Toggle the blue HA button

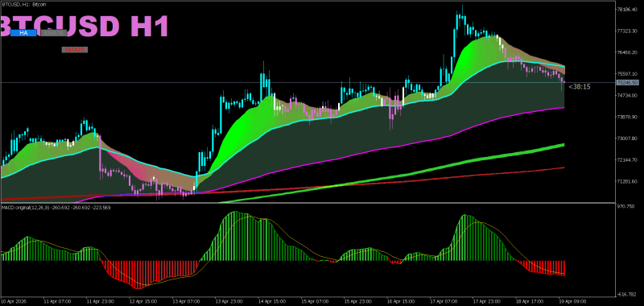(x=23, y=33)
